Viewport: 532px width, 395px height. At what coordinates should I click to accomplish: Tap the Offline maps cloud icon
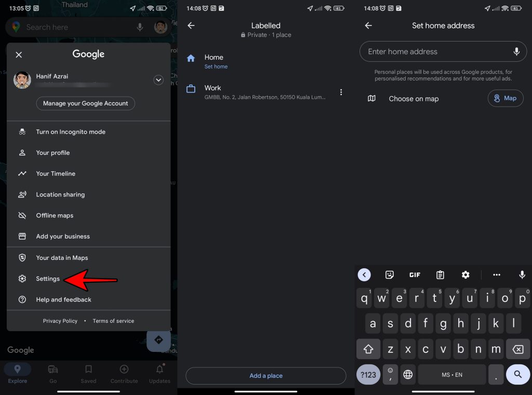click(x=22, y=216)
